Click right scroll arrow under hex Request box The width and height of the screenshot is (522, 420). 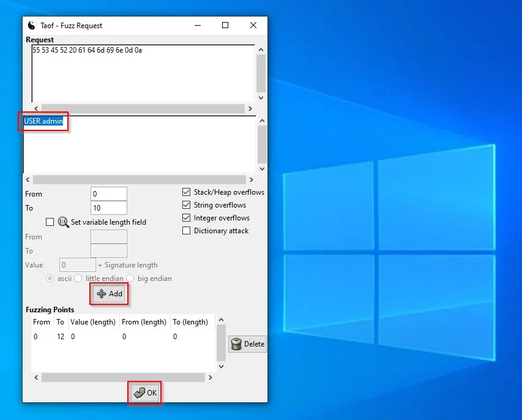[x=250, y=108]
